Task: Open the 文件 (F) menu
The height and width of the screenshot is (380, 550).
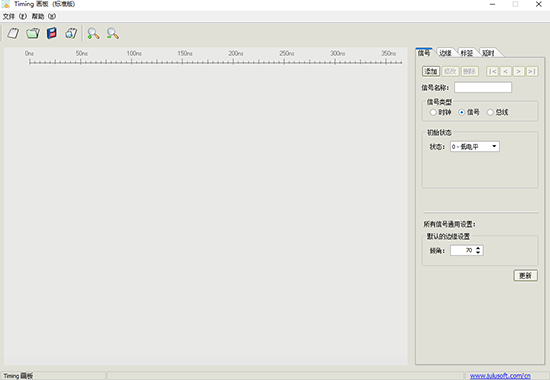Action: [14, 16]
